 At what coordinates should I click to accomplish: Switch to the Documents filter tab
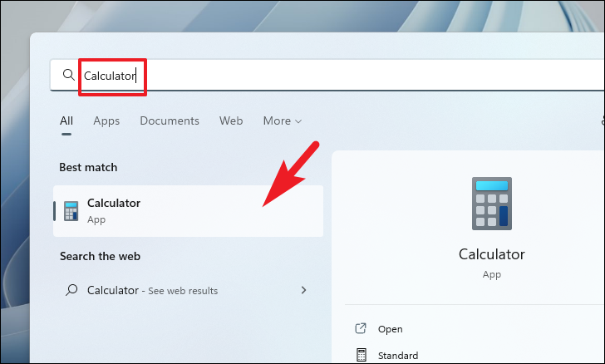[x=170, y=121]
